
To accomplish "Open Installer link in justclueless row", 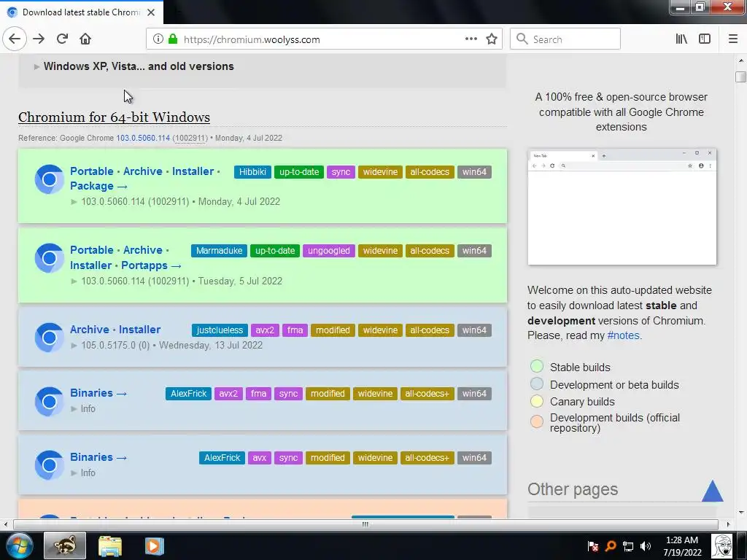I will click(x=139, y=330).
